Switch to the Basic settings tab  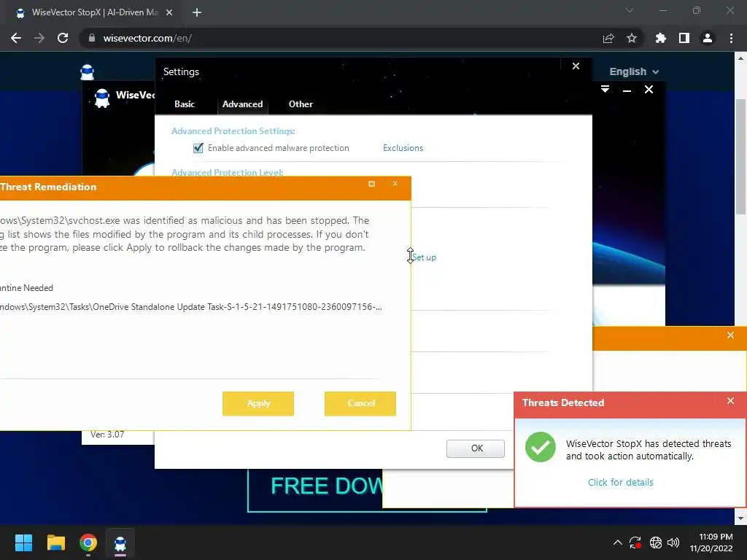(x=185, y=104)
